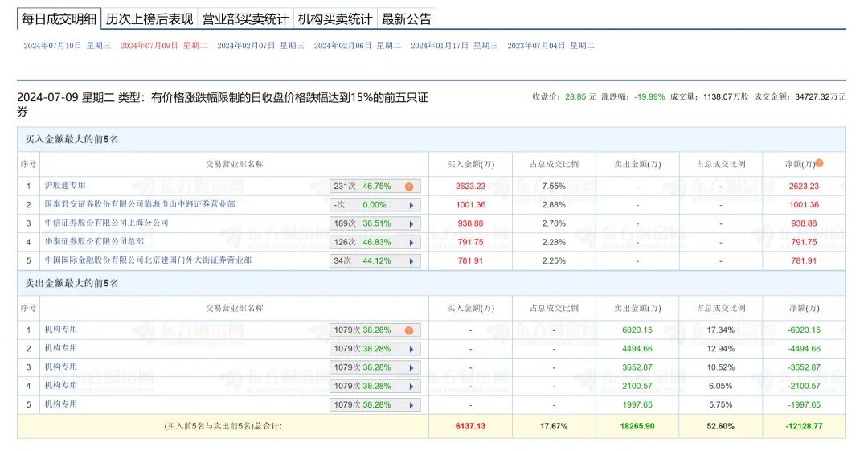Screen dimensions: 868x451
Task: Expand arrow in 华泰证券总部 row
Action: coord(411,243)
